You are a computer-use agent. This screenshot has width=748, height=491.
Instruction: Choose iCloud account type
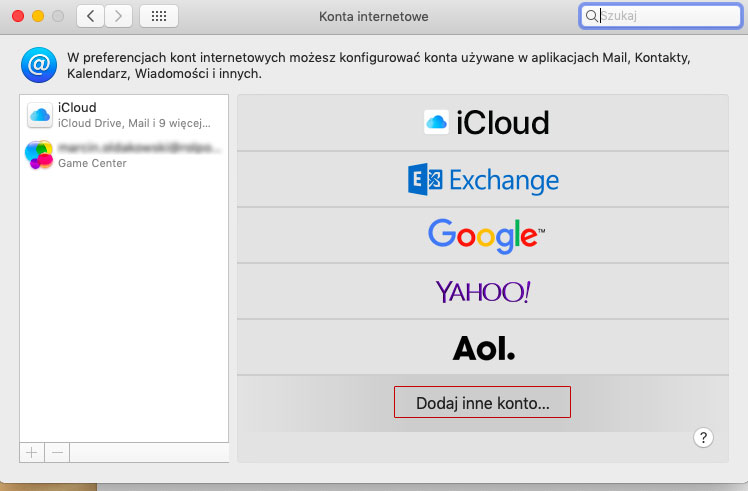click(483, 123)
